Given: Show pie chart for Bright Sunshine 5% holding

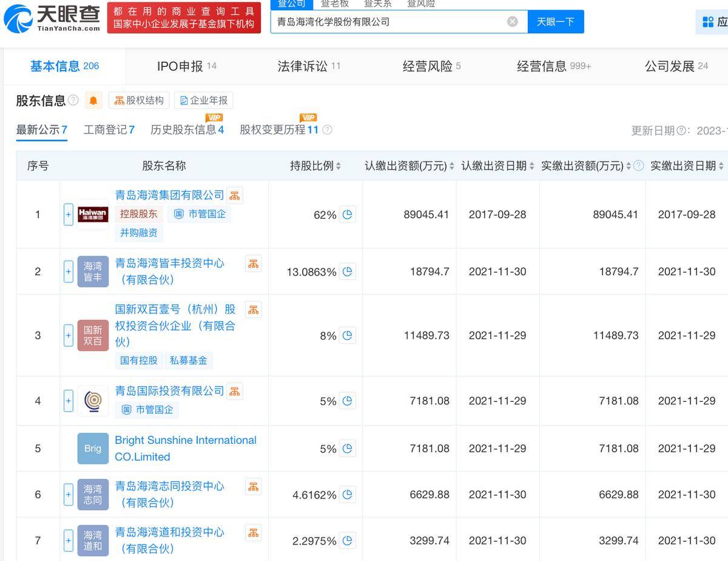Looking at the screenshot, I should [348, 449].
